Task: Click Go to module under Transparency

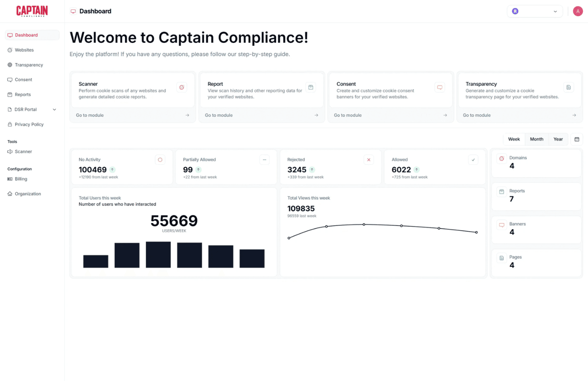Action: click(x=477, y=115)
